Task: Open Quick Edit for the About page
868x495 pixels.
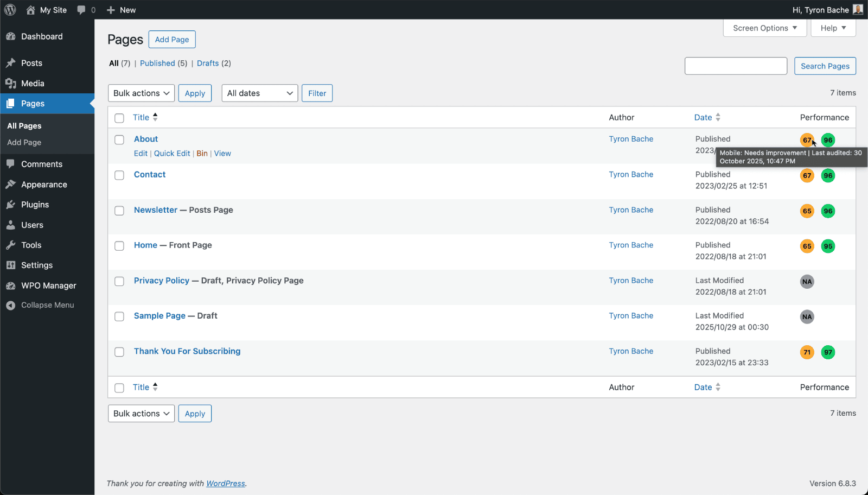Action: tap(172, 153)
